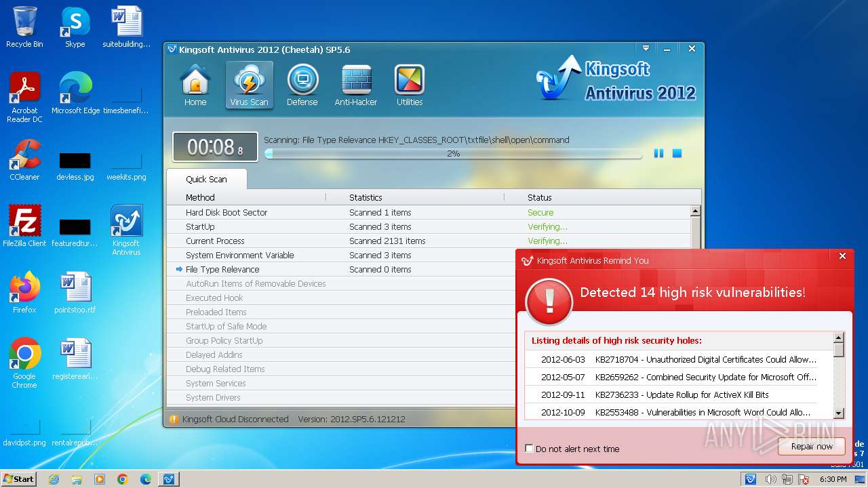Viewport: 868px width, 488px height.
Task: Open the Defense section icon
Action: 302,85
